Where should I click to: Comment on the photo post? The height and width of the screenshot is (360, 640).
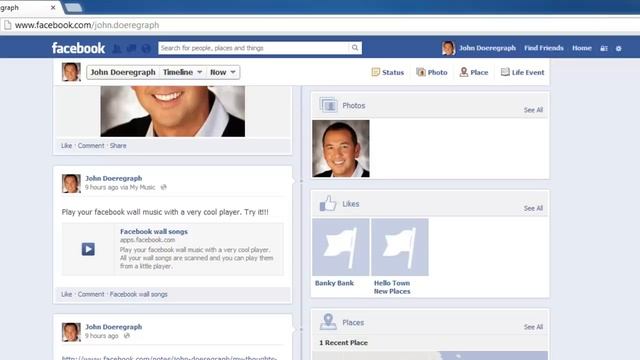pyautogui.click(x=91, y=146)
